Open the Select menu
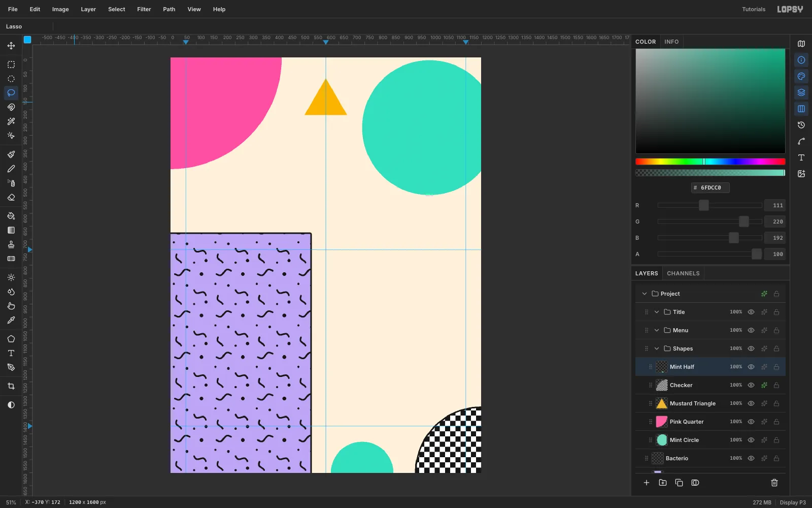 pos(117,9)
